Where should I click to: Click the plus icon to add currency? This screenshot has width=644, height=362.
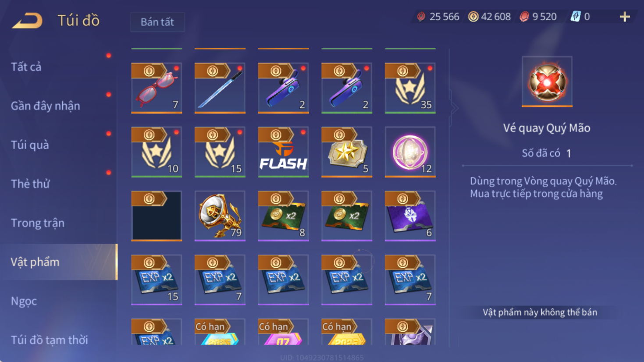(x=625, y=17)
